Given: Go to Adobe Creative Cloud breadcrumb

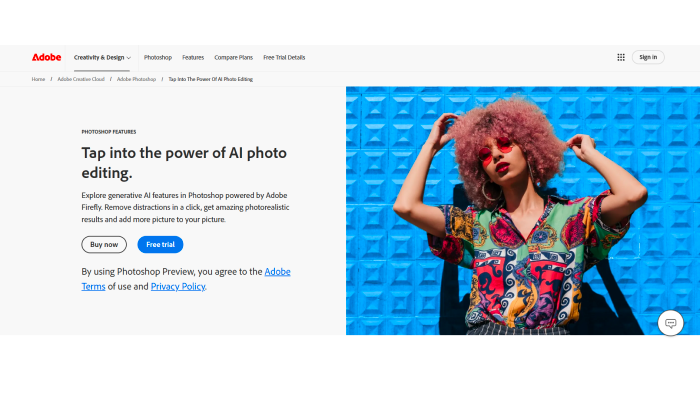Looking at the screenshot, I should 81,79.
